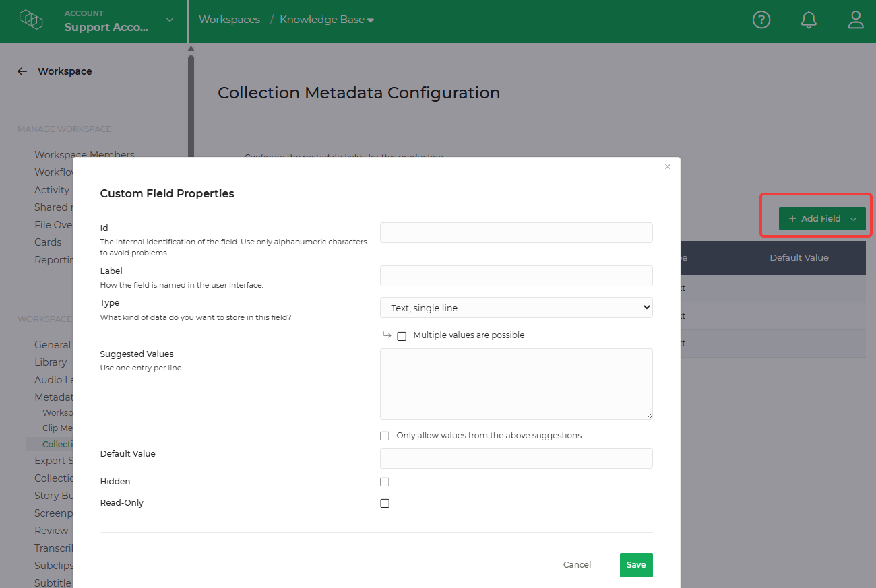Viewport: 876px width, 588px height.
Task: Enable Multiple values are possible checkbox
Action: pos(402,336)
